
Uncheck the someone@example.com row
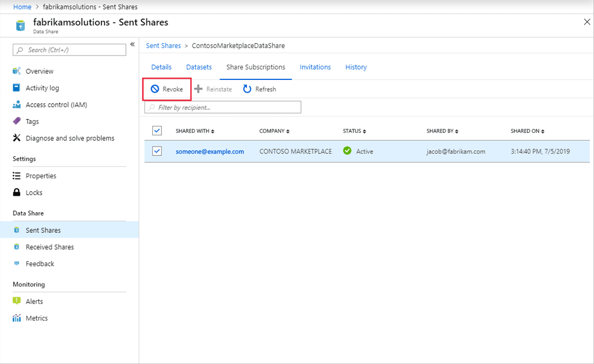click(156, 151)
